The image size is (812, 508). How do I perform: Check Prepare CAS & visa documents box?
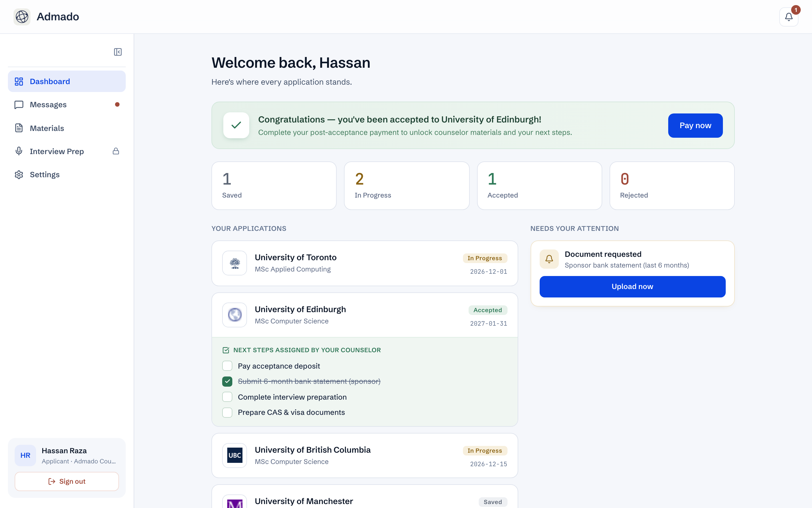pos(227,412)
